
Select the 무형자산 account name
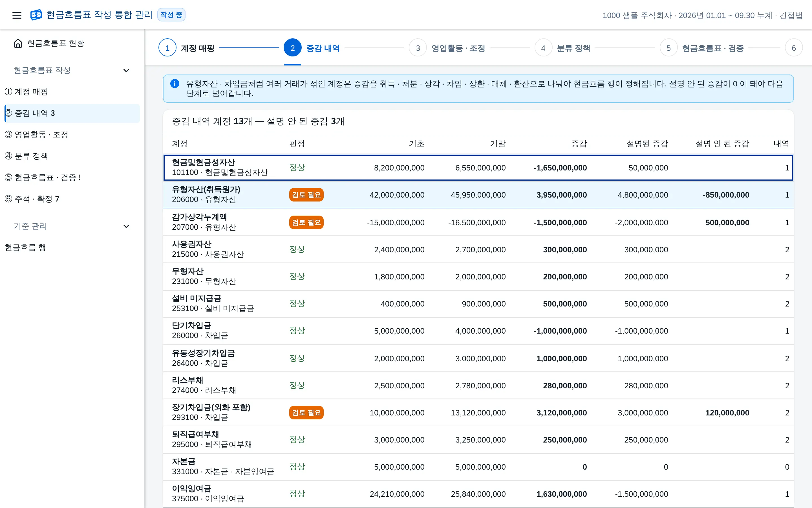coord(187,271)
